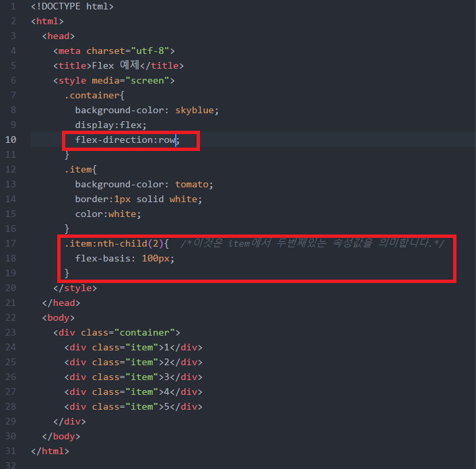Click 'media="screen"' in the style tag
476x469 pixels.
[131, 80]
